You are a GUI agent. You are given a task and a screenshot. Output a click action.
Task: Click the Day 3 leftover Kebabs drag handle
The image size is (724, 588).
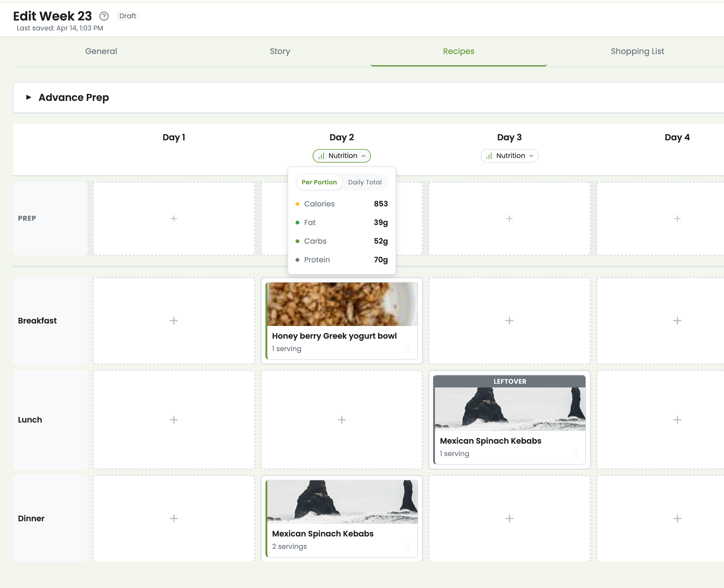click(575, 454)
